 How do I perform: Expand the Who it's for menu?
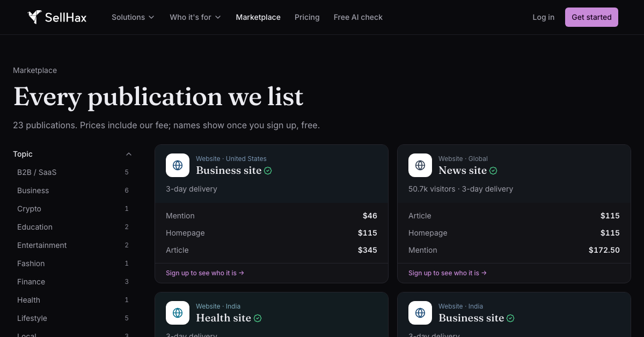pyautogui.click(x=195, y=17)
